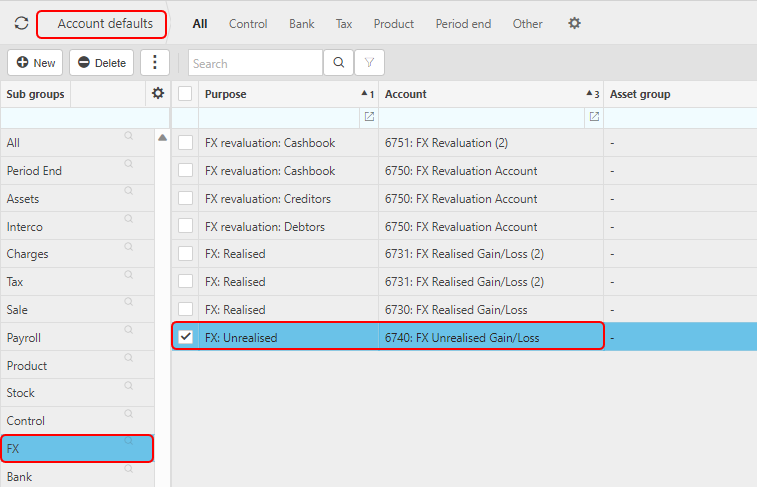Click magnifier icon on Tax subgroup row
This screenshot has height=487, width=757.
(128, 275)
